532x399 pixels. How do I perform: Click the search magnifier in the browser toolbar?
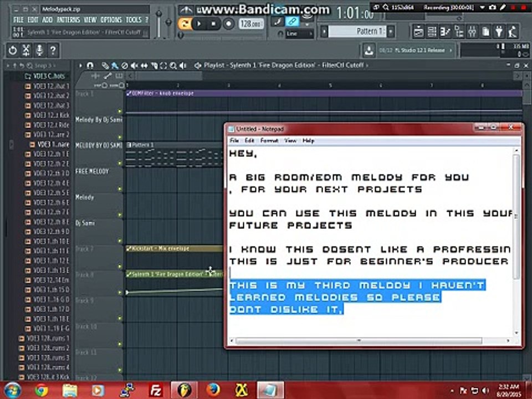click(30, 65)
